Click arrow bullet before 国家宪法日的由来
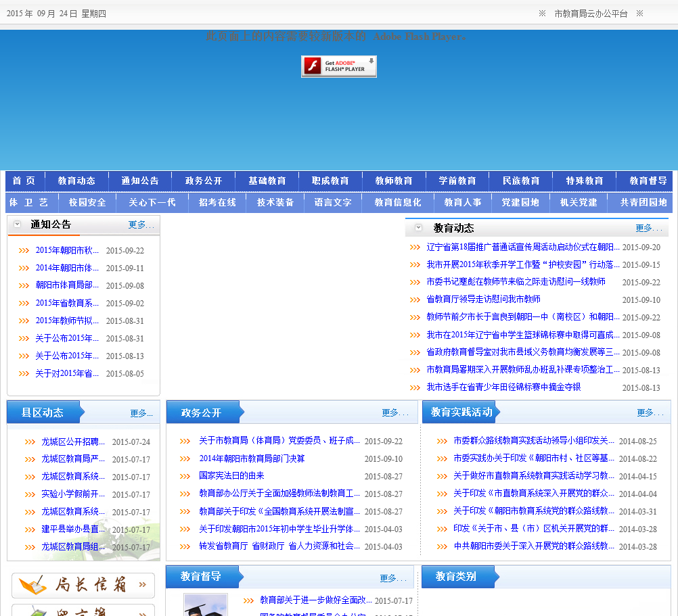This screenshot has width=678, height=616. (x=185, y=476)
